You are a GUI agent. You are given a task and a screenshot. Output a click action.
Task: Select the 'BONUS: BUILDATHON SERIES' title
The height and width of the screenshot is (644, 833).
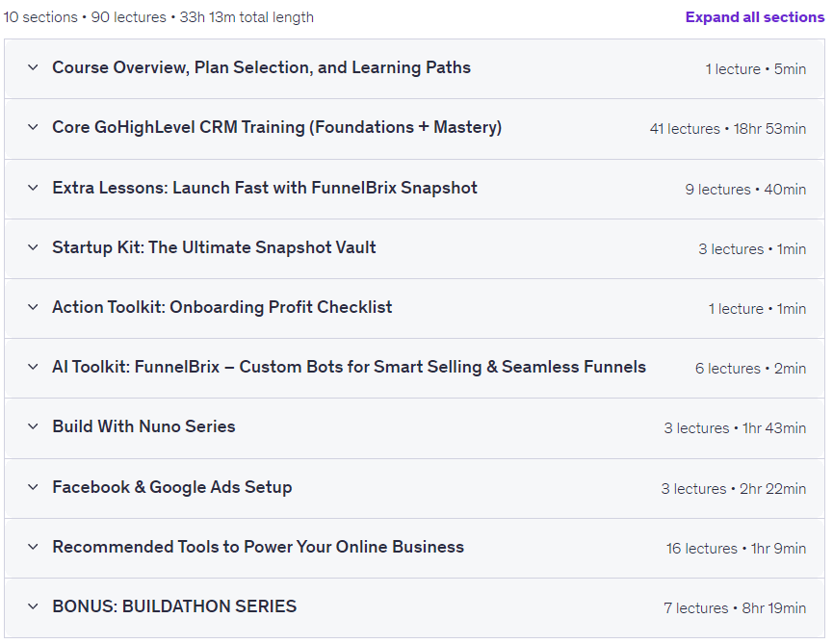coord(174,606)
